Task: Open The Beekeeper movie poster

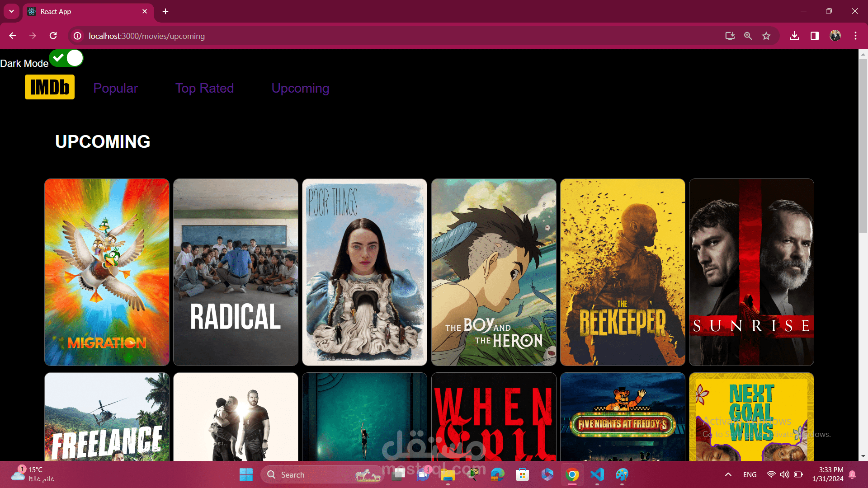Action: 623,272
